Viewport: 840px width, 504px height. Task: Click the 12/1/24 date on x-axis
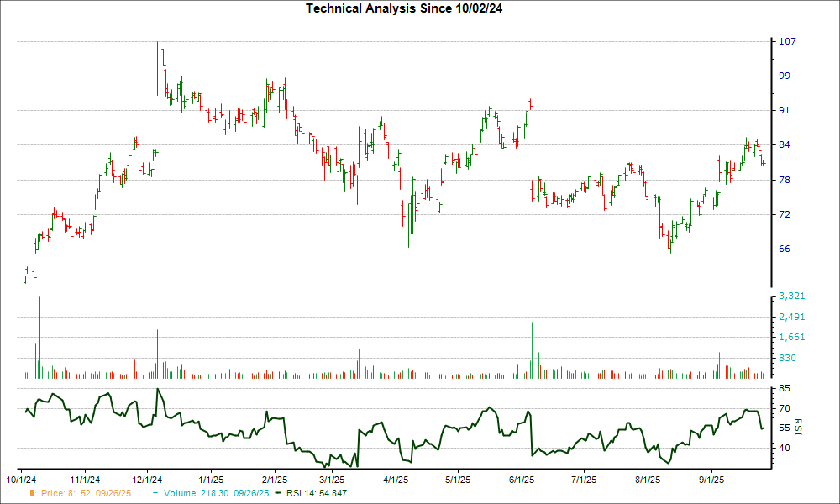tap(147, 480)
